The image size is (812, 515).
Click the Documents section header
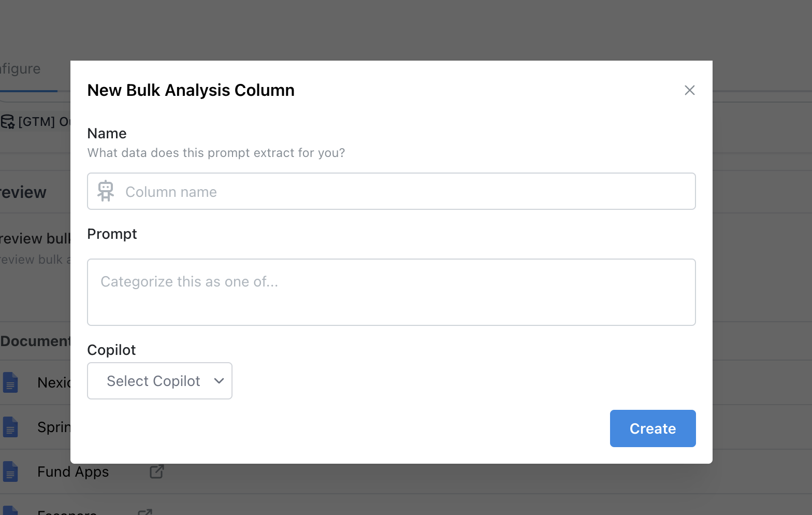(35, 340)
